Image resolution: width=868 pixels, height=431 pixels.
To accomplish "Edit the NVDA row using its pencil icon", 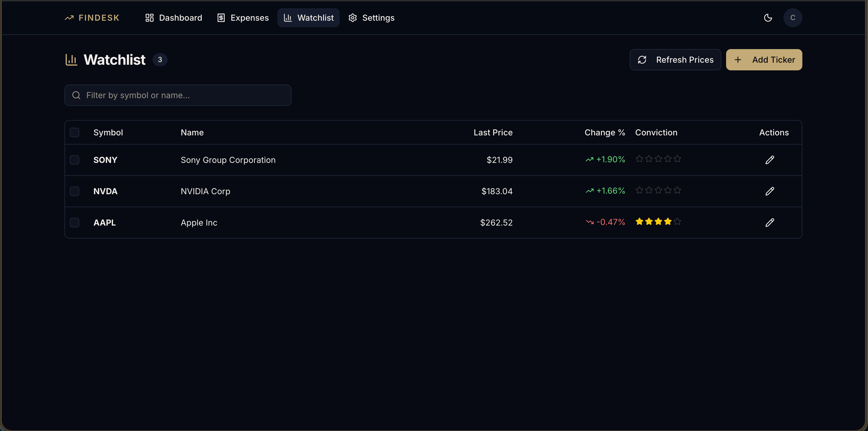I will pos(770,191).
